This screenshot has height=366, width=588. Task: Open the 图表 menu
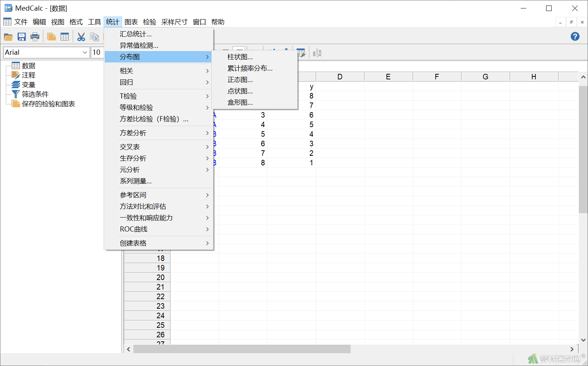coord(131,22)
